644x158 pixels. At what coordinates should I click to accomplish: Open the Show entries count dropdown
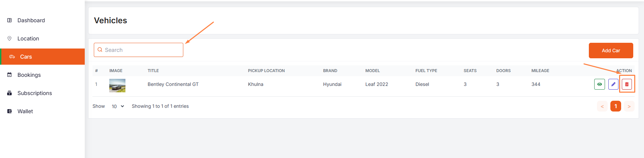(x=118, y=106)
